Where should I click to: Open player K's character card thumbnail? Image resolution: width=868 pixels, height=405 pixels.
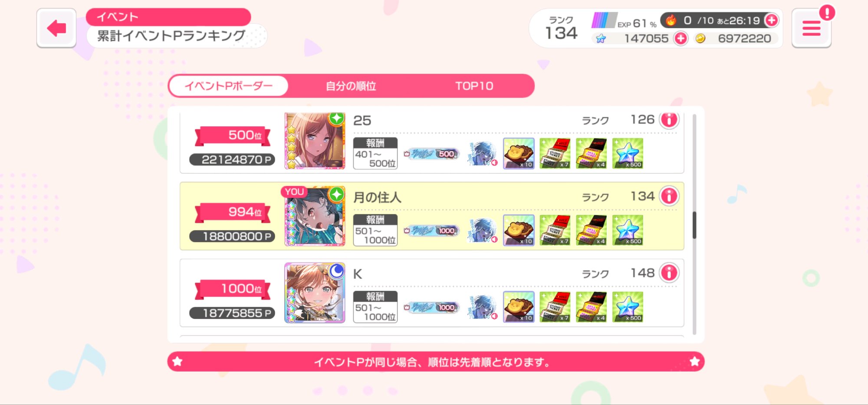[x=315, y=293]
